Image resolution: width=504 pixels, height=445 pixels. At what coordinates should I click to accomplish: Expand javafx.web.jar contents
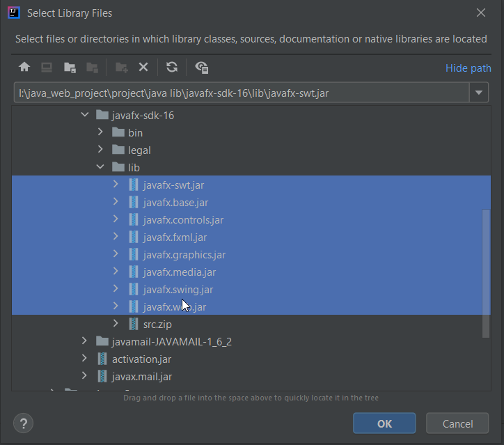[x=116, y=306]
